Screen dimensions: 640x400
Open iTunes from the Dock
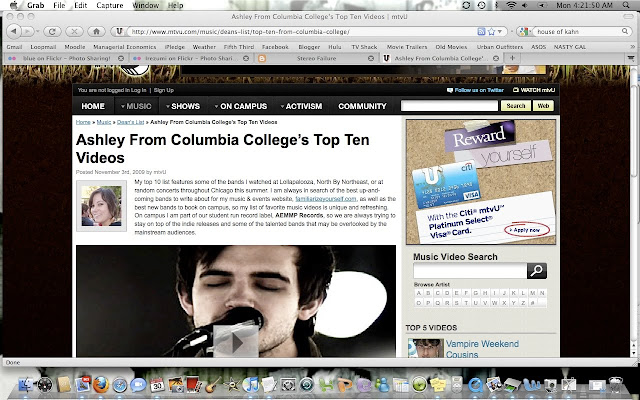pyautogui.click(x=251, y=384)
